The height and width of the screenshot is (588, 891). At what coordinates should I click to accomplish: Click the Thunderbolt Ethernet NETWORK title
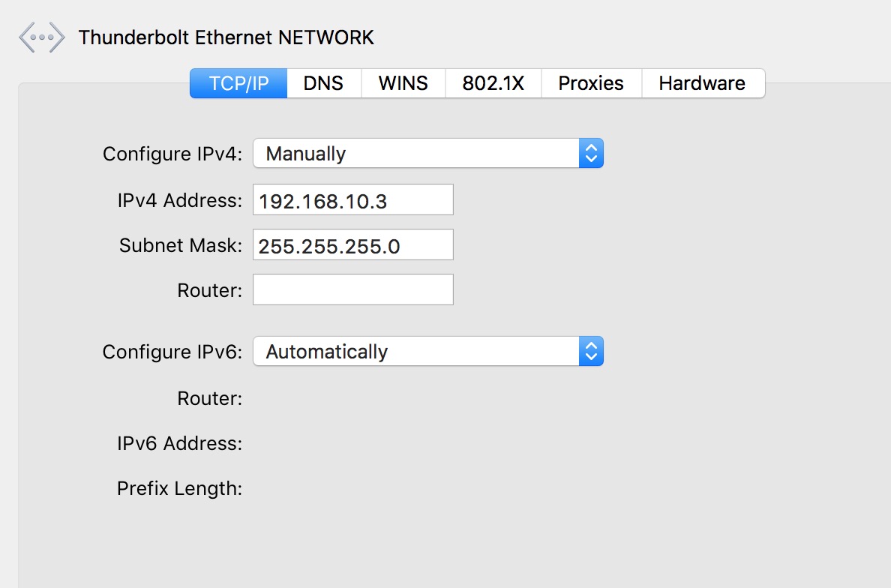pos(226,37)
